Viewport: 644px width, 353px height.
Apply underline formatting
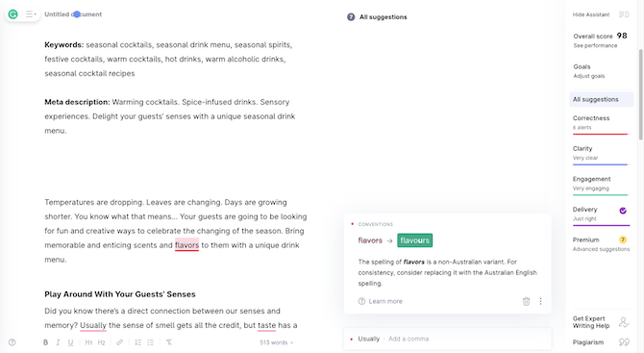click(70, 342)
